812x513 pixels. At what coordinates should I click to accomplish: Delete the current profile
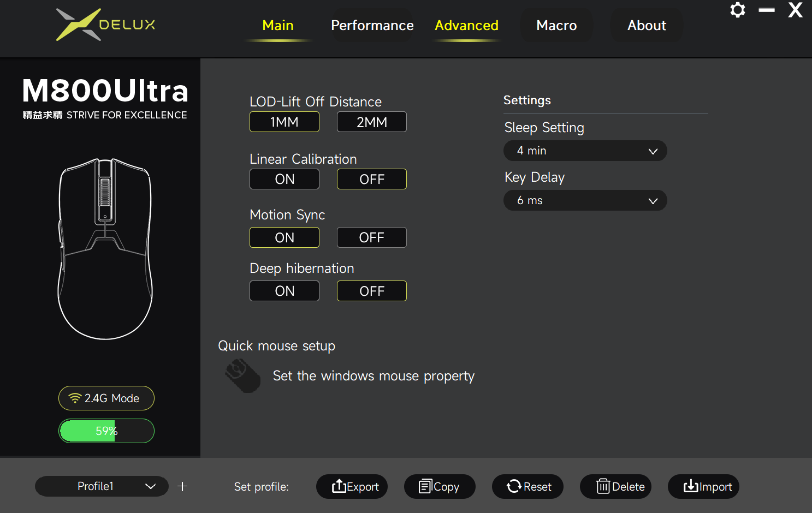[615, 486]
